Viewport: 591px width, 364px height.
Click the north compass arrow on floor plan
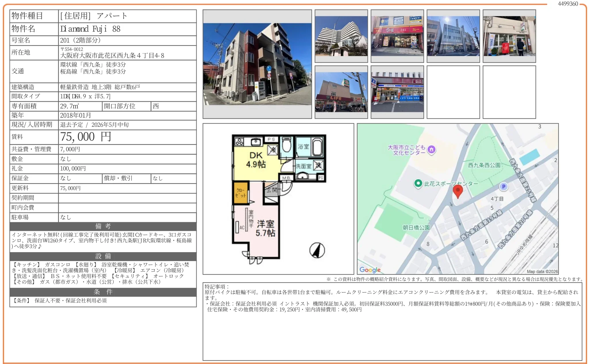click(x=317, y=250)
